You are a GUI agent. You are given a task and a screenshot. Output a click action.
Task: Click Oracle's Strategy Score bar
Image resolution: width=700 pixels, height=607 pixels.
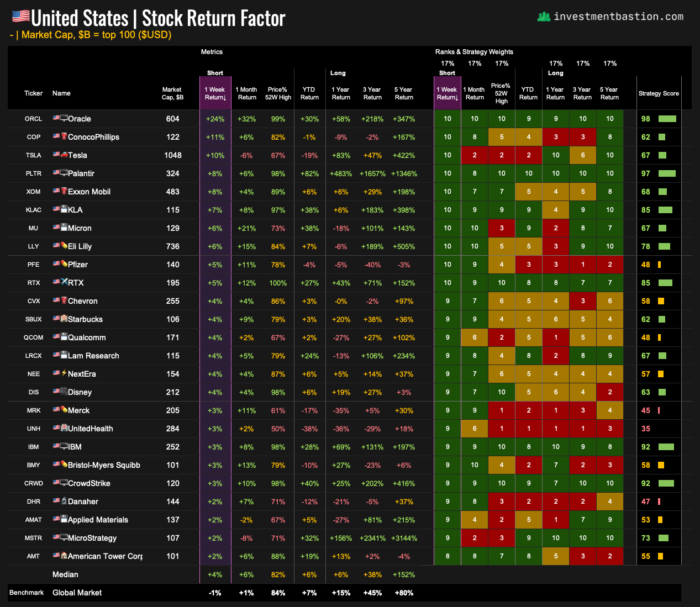point(667,119)
